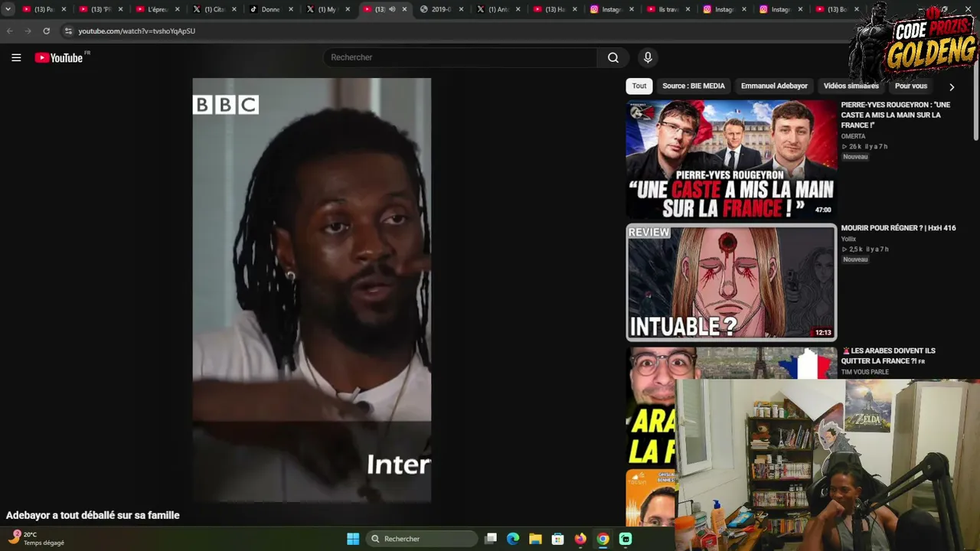Click the Chrome address bar URL
Screen dimensions: 980x551
coord(137,31)
